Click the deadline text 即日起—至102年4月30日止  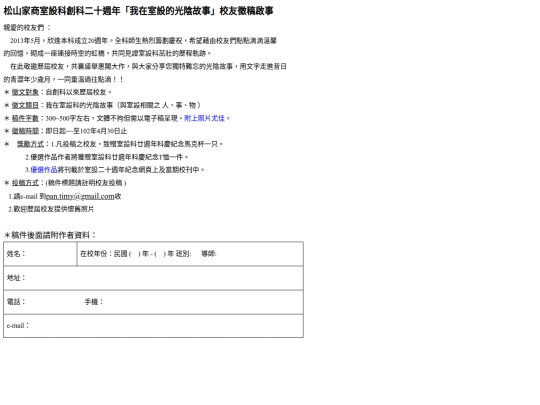[86, 131]
